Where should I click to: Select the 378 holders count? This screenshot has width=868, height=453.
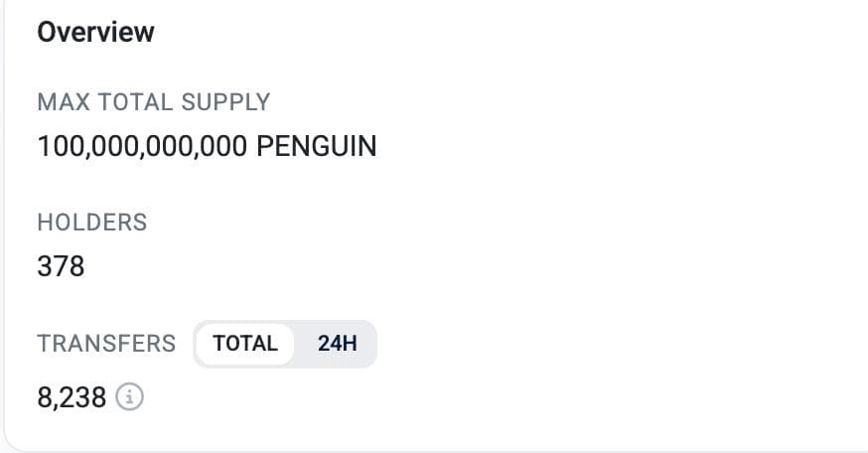point(61,266)
